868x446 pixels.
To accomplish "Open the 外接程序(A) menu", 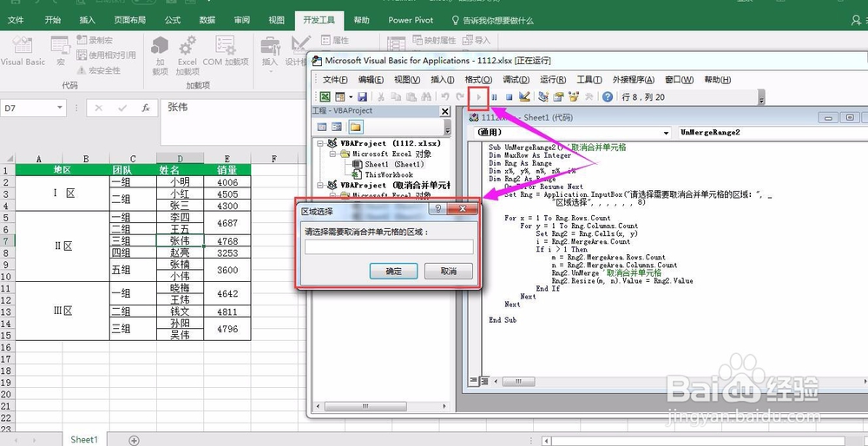I will click(x=634, y=80).
